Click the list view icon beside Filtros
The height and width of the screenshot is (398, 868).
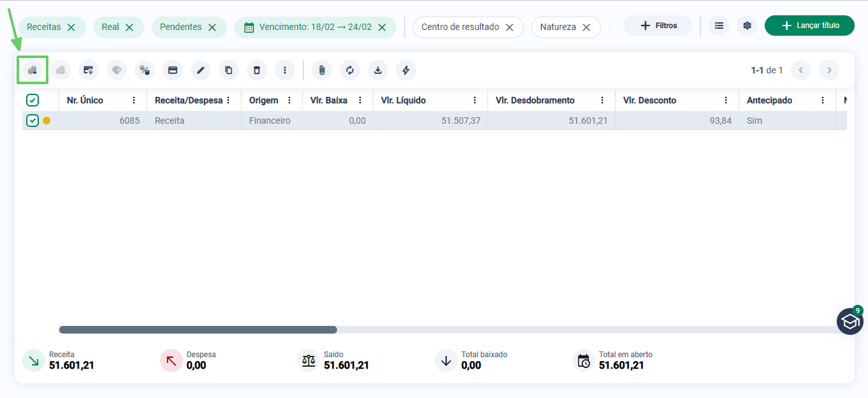[719, 26]
